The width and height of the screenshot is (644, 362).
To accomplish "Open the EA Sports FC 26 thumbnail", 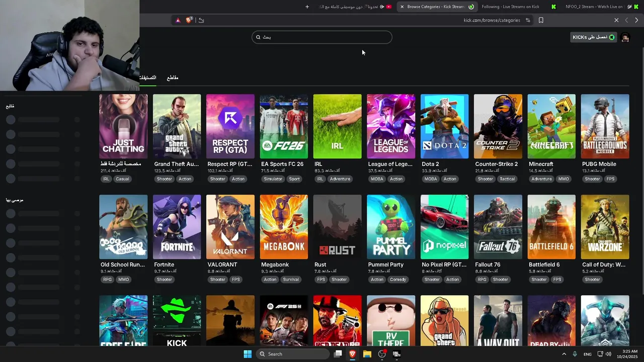I will point(284,126).
